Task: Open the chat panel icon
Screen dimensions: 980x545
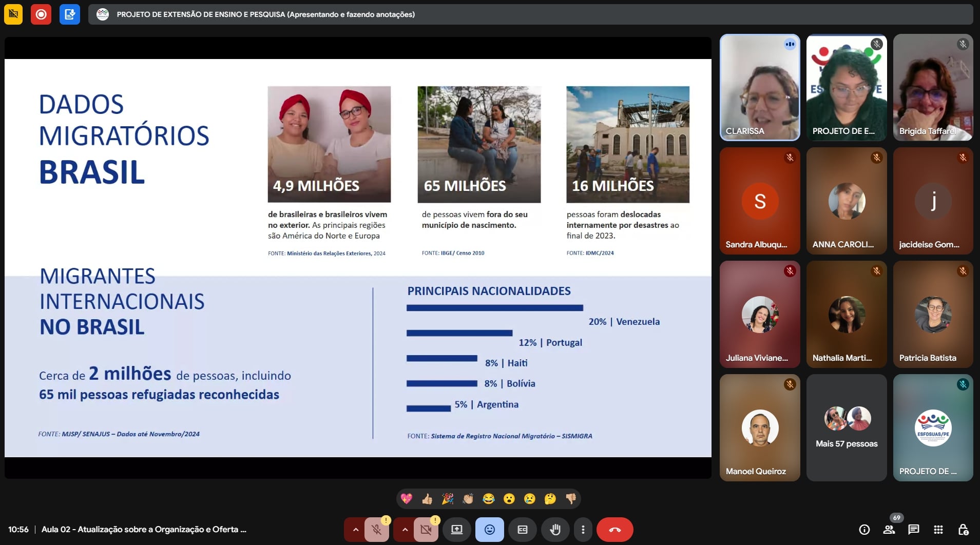Action: click(x=914, y=530)
